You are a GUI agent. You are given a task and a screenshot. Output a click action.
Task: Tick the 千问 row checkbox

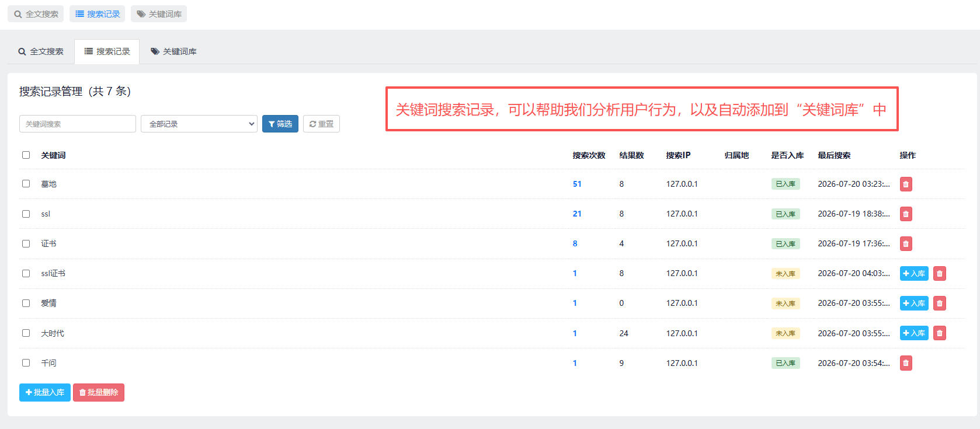tap(26, 362)
